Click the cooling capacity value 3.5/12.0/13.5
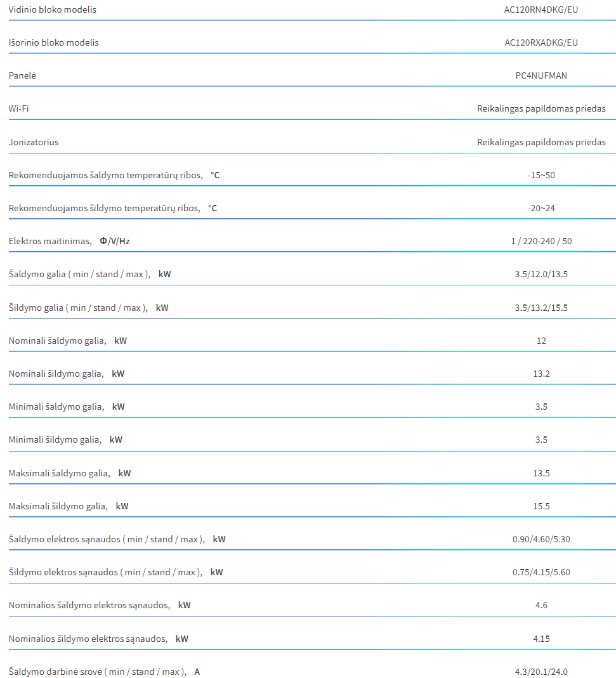Viewport: 616px width, 678px height. click(x=541, y=274)
